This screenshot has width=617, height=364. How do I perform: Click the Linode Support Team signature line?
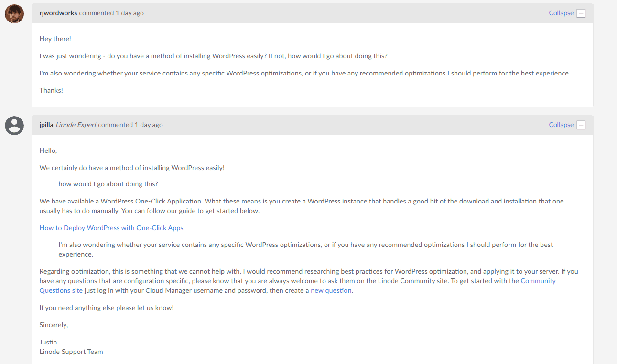tap(71, 352)
